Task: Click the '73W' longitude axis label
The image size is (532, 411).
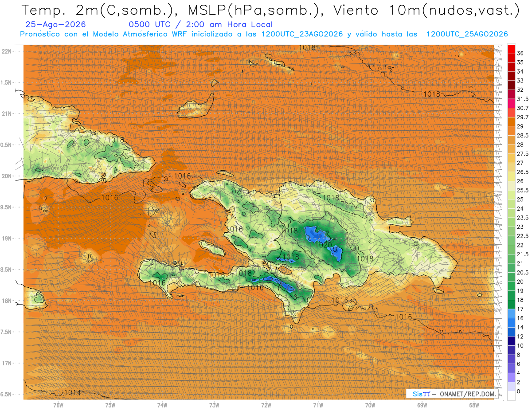Action: pos(214,405)
